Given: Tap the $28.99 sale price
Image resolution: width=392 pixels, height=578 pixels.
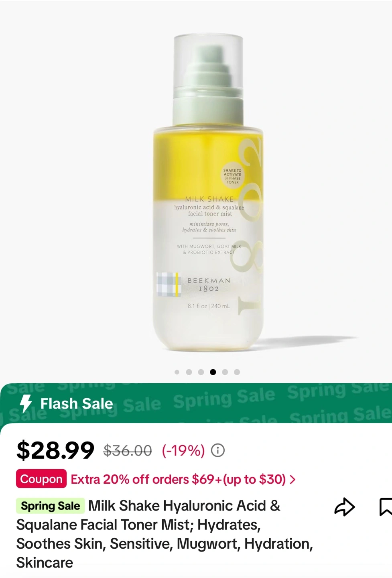Looking at the screenshot, I should [x=55, y=450].
